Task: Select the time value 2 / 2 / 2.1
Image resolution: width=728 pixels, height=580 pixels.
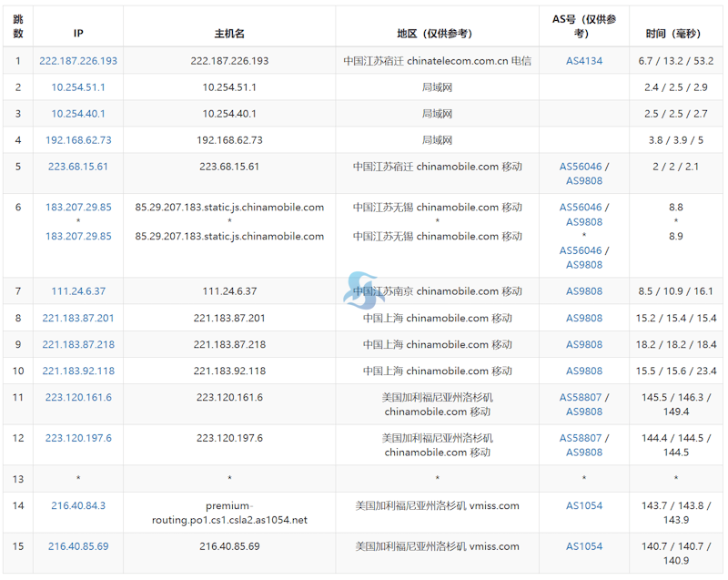Action: (x=675, y=167)
